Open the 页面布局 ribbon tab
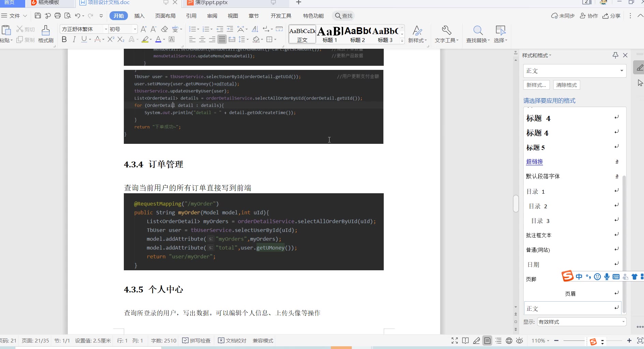Image resolution: width=644 pixels, height=349 pixels. [x=165, y=16]
